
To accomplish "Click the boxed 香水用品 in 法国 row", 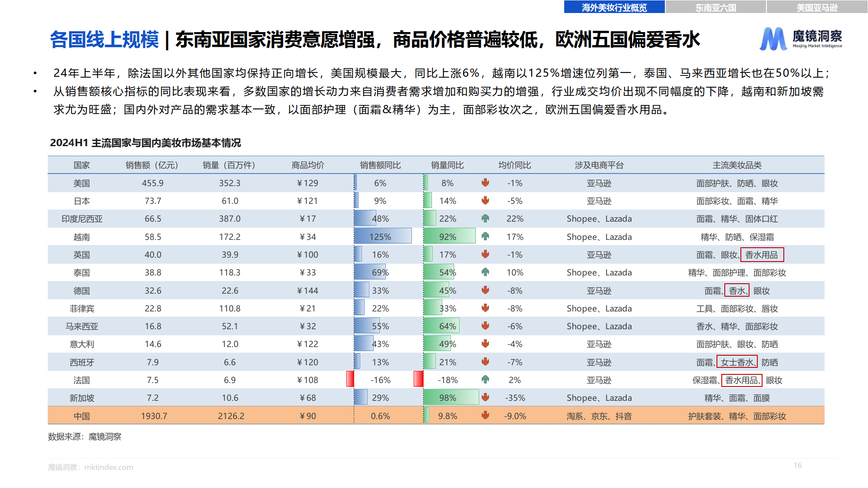I will [742, 380].
